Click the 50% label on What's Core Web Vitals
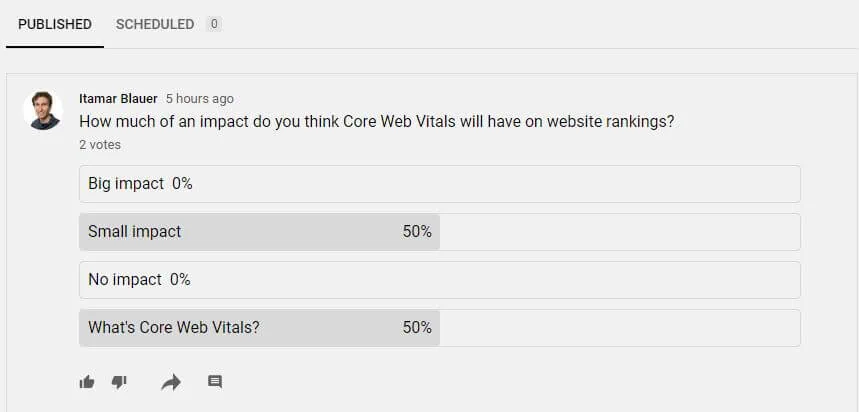The height and width of the screenshot is (412, 859). tap(417, 328)
